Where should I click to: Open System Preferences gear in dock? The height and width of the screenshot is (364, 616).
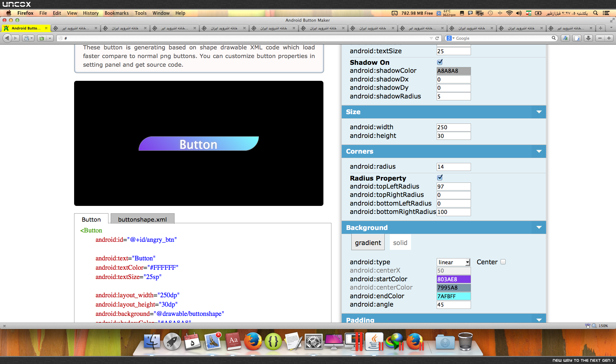pyautogui.click(x=313, y=341)
